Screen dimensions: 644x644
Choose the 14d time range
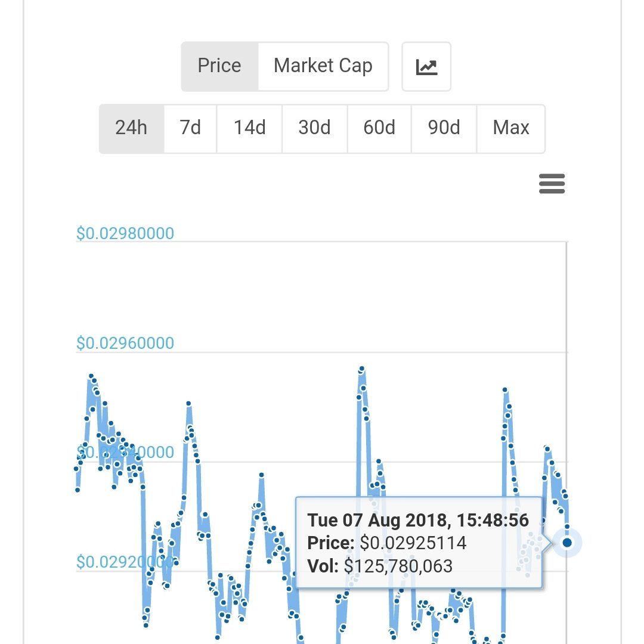click(249, 129)
